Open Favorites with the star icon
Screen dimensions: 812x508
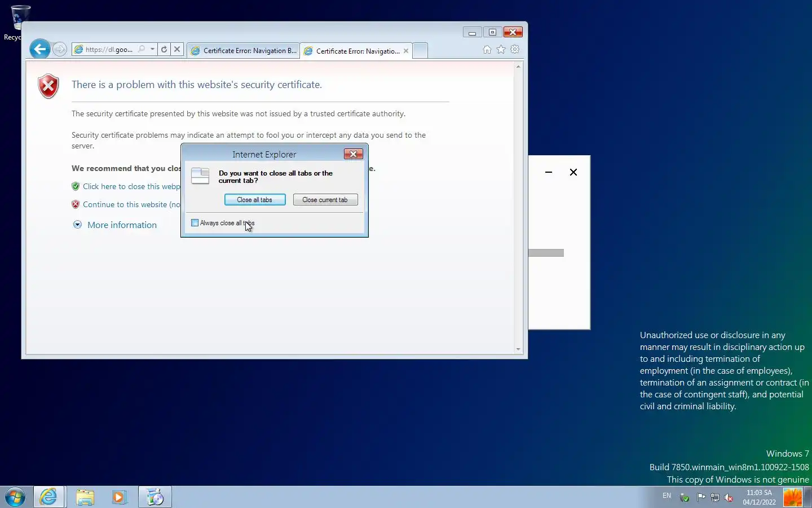[501, 50]
